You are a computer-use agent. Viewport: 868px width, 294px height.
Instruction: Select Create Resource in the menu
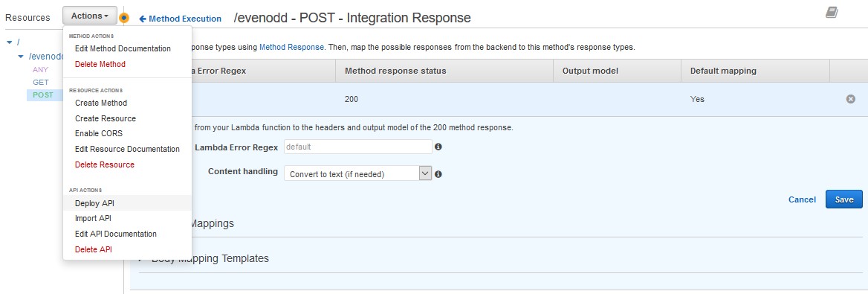coord(106,118)
